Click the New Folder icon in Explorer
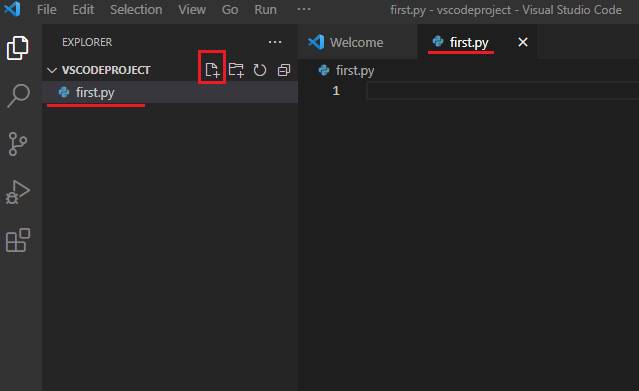The height and width of the screenshot is (391, 639). pos(236,70)
